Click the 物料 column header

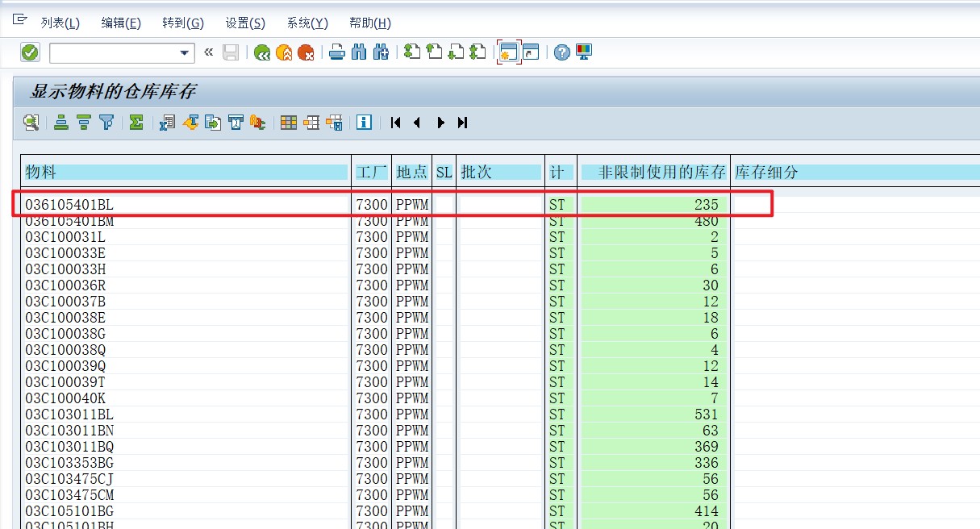point(186,172)
